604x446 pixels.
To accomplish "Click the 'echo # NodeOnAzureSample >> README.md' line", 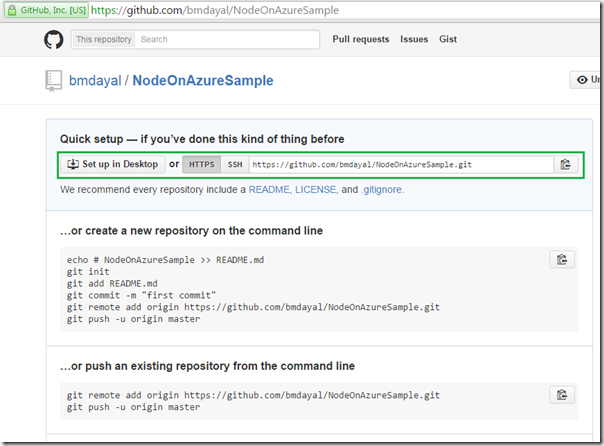I will [165, 260].
